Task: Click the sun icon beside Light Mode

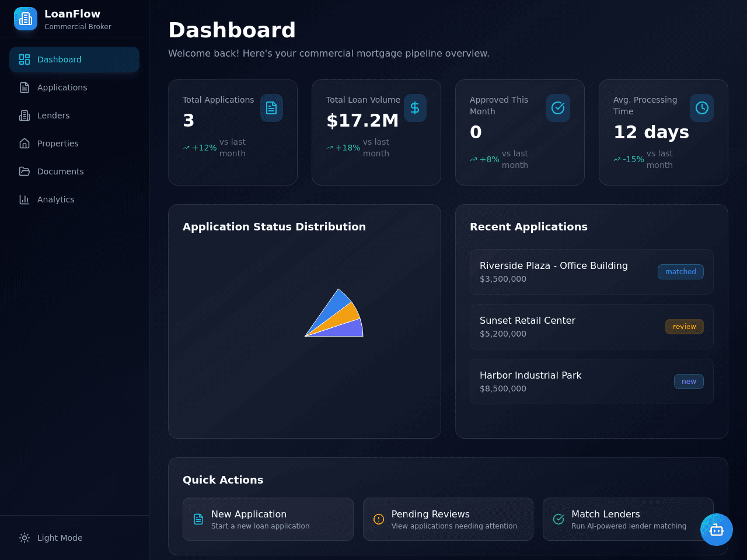Action: (25, 538)
